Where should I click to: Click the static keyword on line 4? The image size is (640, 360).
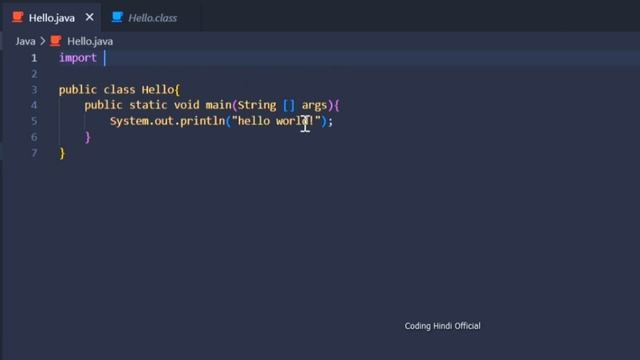[148, 105]
